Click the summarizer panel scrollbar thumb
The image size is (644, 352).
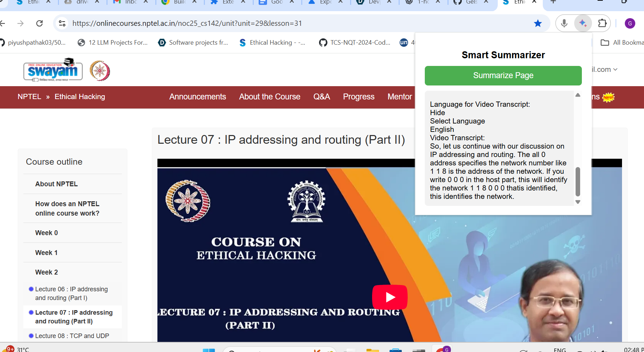click(578, 181)
